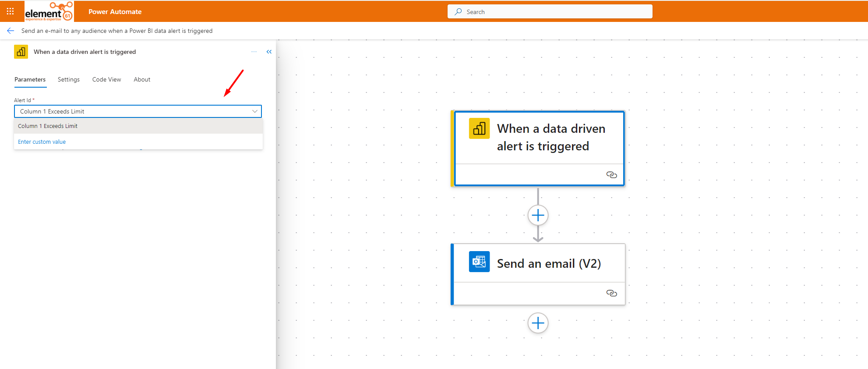The image size is (868, 369).
Task: Open the ellipsis menu in panel header
Action: pyautogui.click(x=254, y=52)
